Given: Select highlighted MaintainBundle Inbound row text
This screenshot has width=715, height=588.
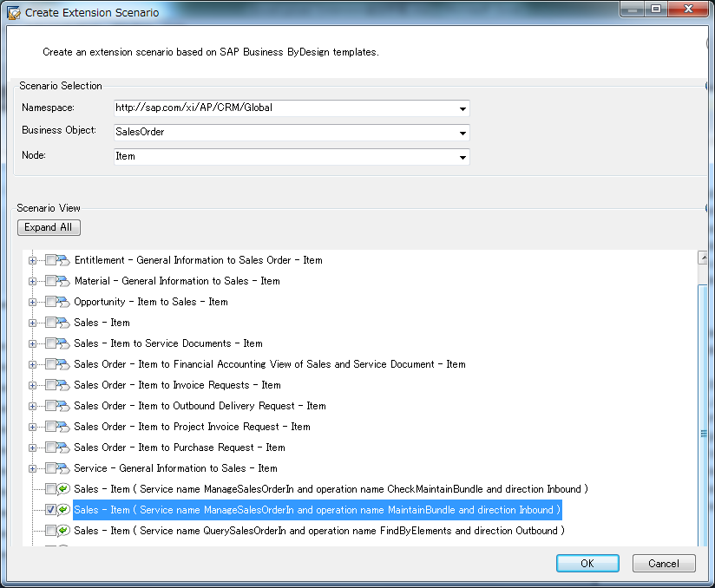Looking at the screenshot, I should 318,510.
